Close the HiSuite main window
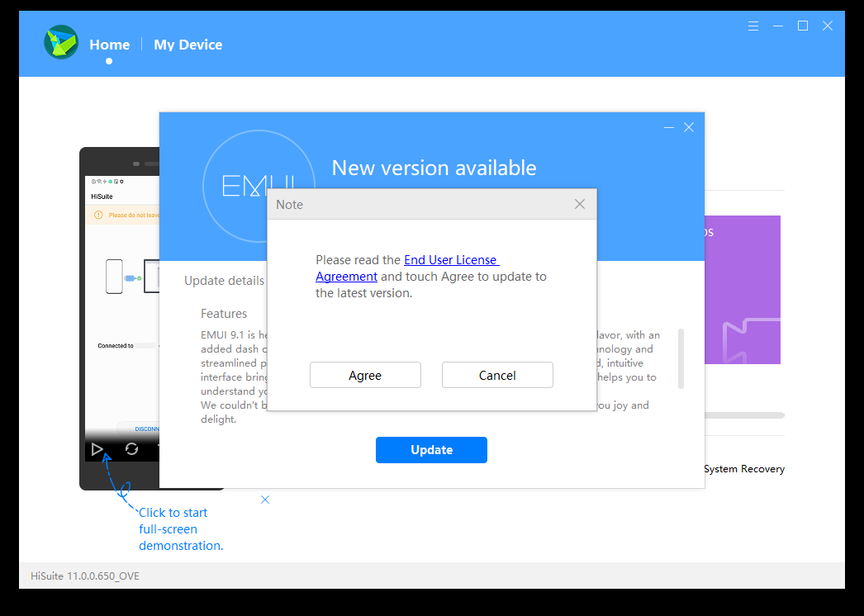The image size is (864, 616). click(x=828, y=26)
